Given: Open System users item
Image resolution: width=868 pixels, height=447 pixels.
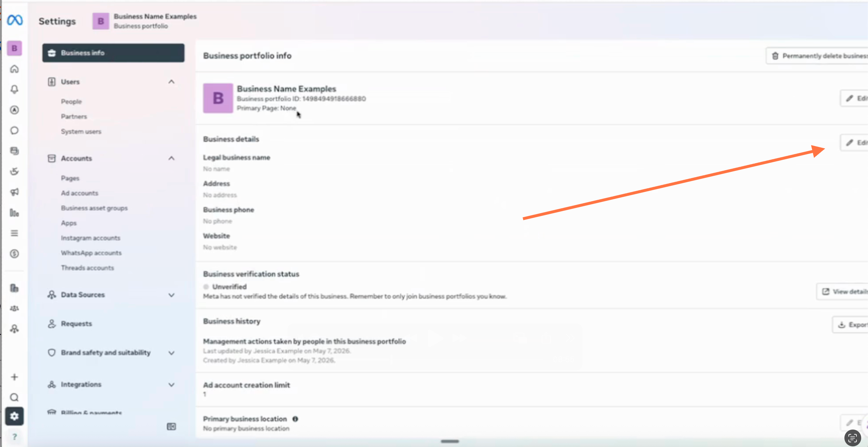Looking at the screenshot, I should click(81, 131).
